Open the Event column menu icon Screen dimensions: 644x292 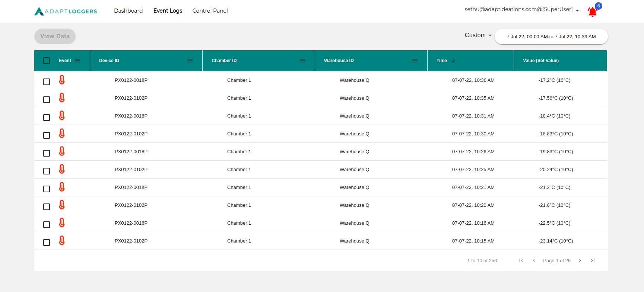(77, 61)
